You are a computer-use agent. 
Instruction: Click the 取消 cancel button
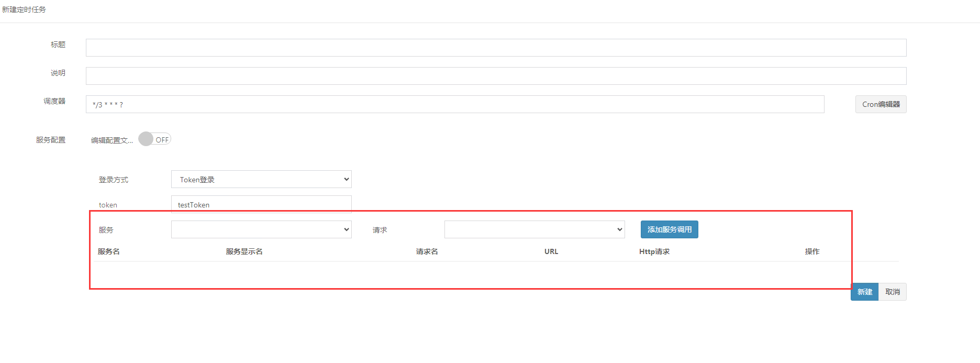tap(893, 292)
